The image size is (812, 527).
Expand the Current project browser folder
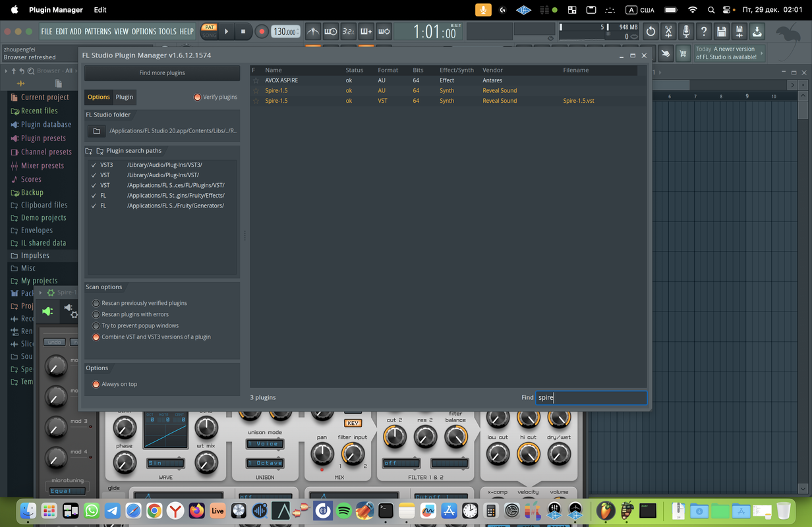[45, 97]
